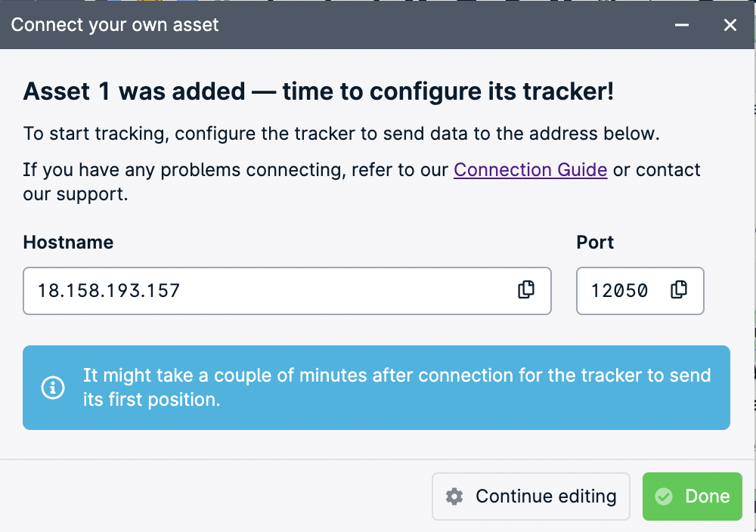
Task: Click the checkmark icon on Done button
Action: (664, 496)
